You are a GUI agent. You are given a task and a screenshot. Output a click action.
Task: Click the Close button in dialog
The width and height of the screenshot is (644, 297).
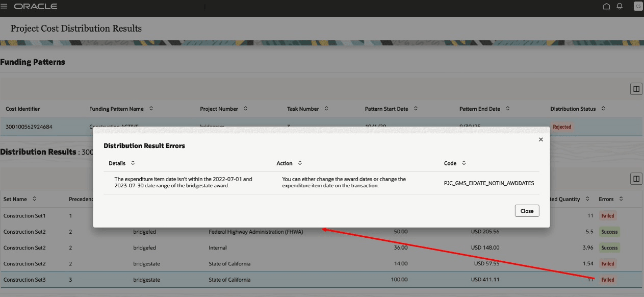(x=527, y=211)
